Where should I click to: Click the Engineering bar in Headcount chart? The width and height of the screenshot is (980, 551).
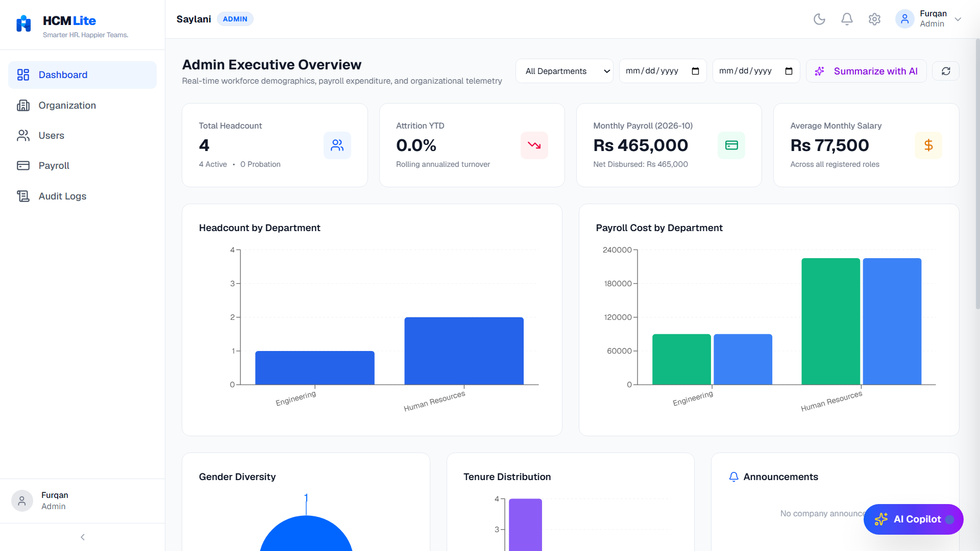(x=315, y=368)
